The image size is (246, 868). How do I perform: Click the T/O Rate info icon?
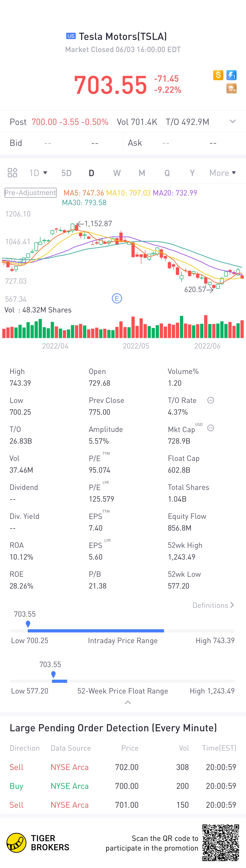pos(210,400)
